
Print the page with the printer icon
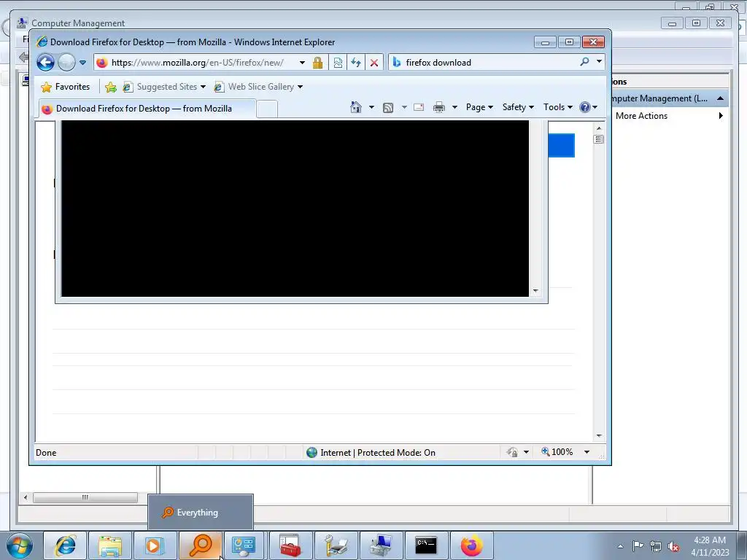click(438, 107)
